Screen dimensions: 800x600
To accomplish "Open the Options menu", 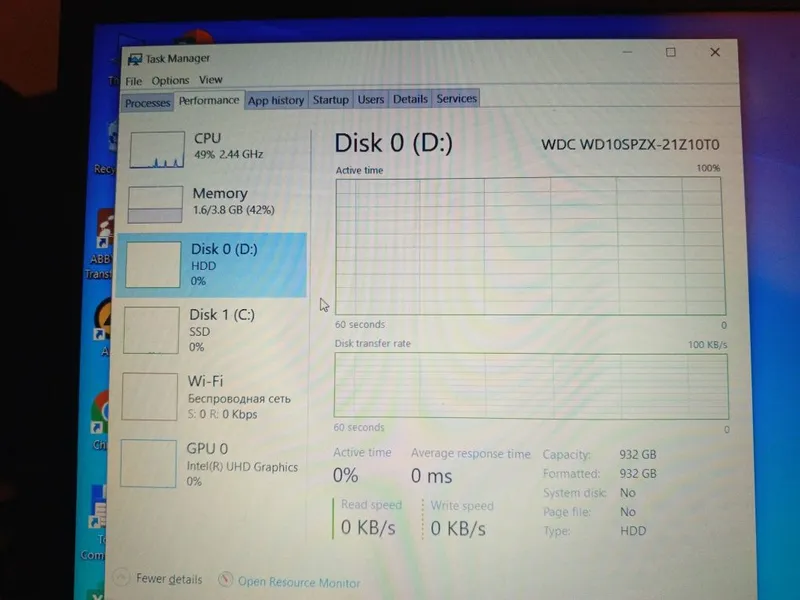I will coord(170,81).
